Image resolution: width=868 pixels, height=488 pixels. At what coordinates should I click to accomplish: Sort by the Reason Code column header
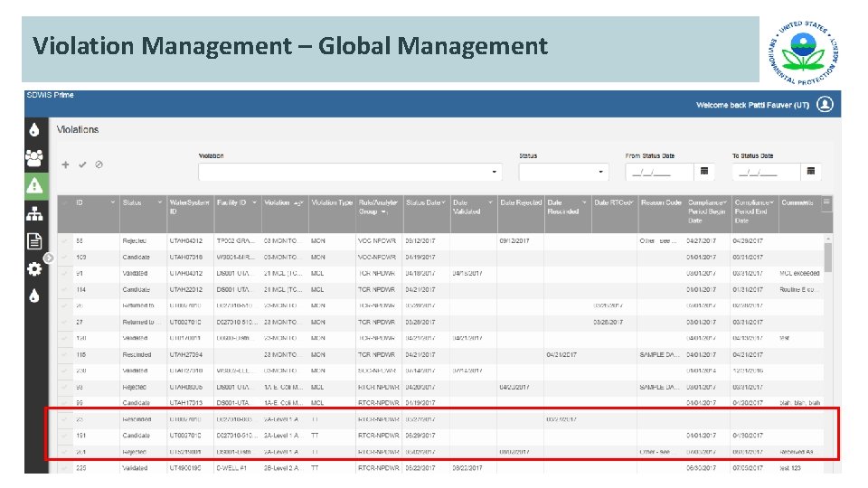coord(661,202)
